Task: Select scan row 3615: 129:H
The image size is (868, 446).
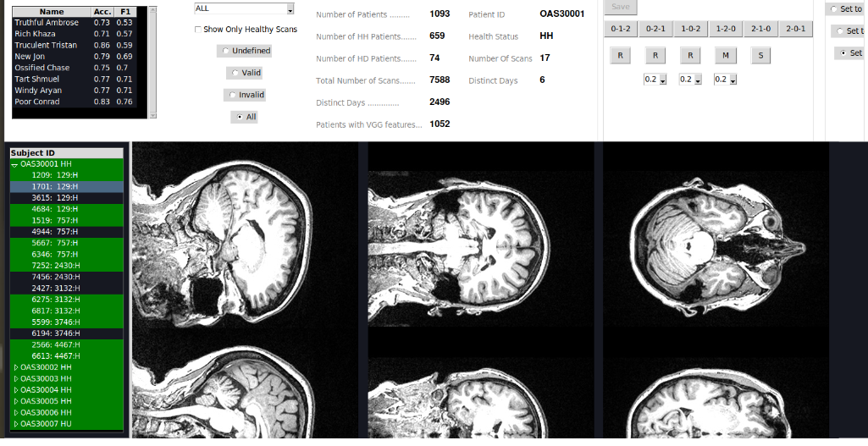Action: click(66, 198)
